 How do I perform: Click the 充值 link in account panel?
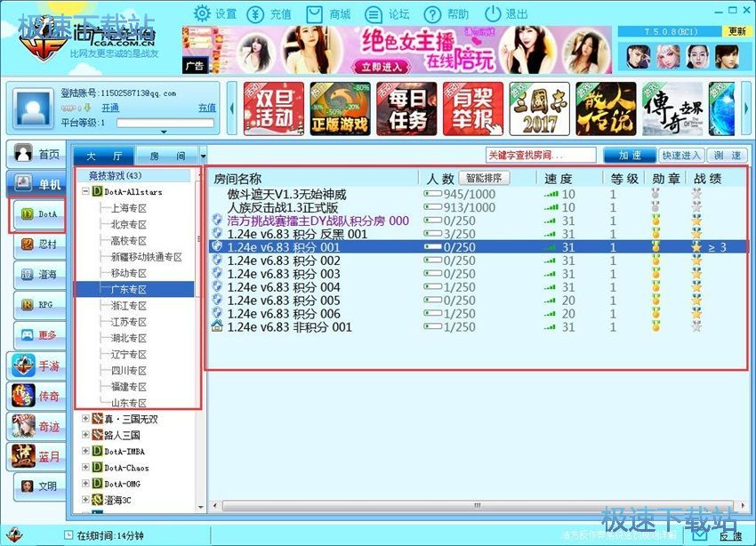pos(207,108)
